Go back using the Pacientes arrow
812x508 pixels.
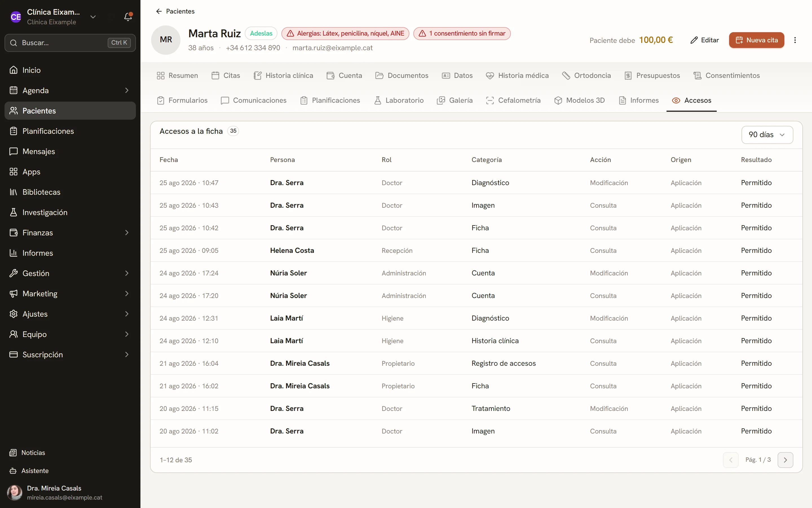(175, 11)
